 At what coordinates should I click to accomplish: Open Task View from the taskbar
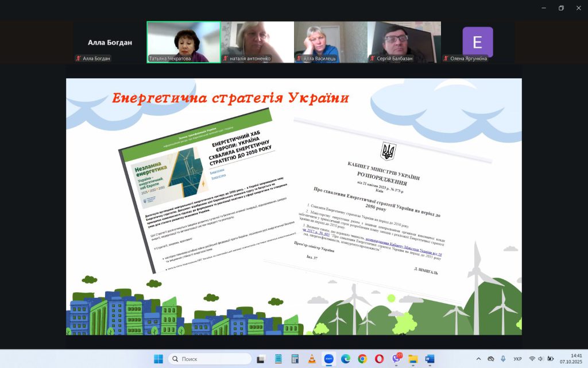point(261,359)
